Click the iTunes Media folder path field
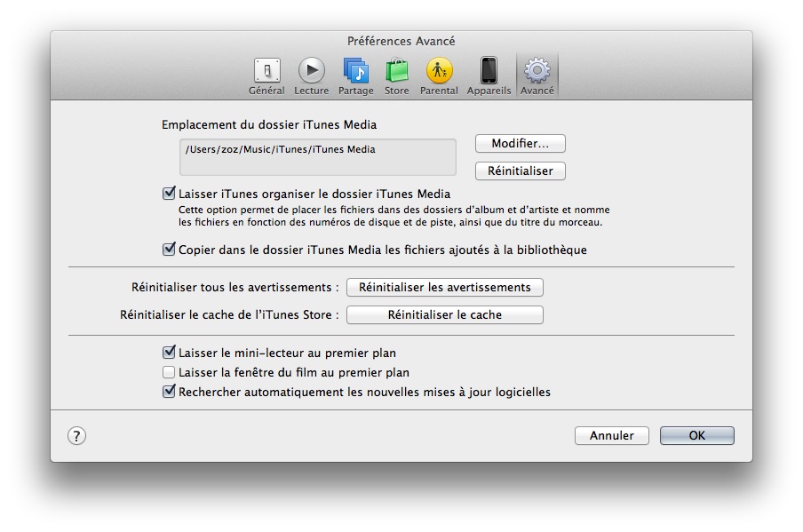The image size is (803, 532). point(318,157)
